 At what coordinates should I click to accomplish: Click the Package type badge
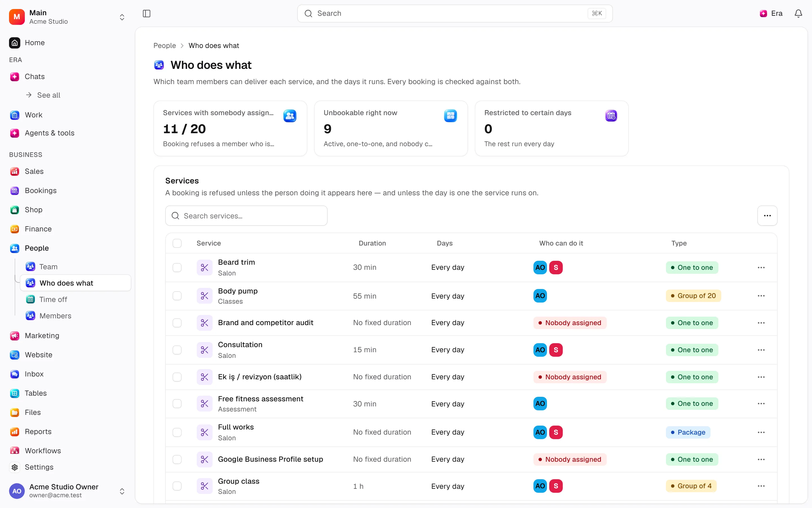pyautogui.click(x=688, y=432)
